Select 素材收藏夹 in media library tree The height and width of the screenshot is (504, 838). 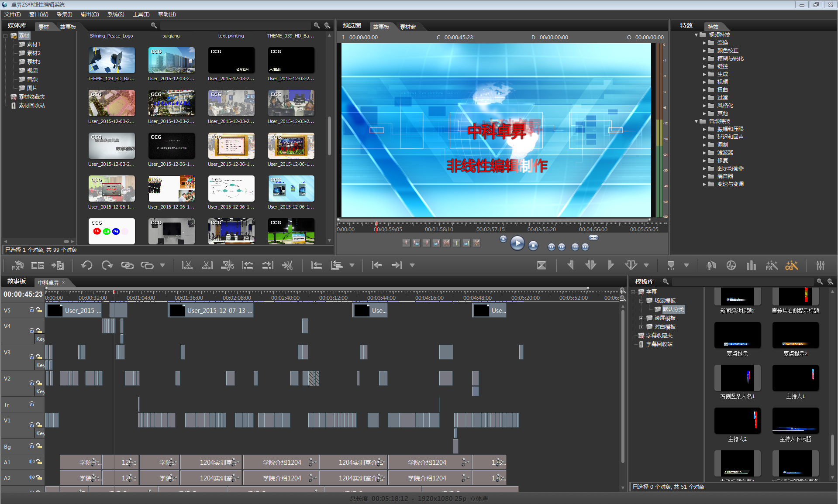[x=31, y=97]
